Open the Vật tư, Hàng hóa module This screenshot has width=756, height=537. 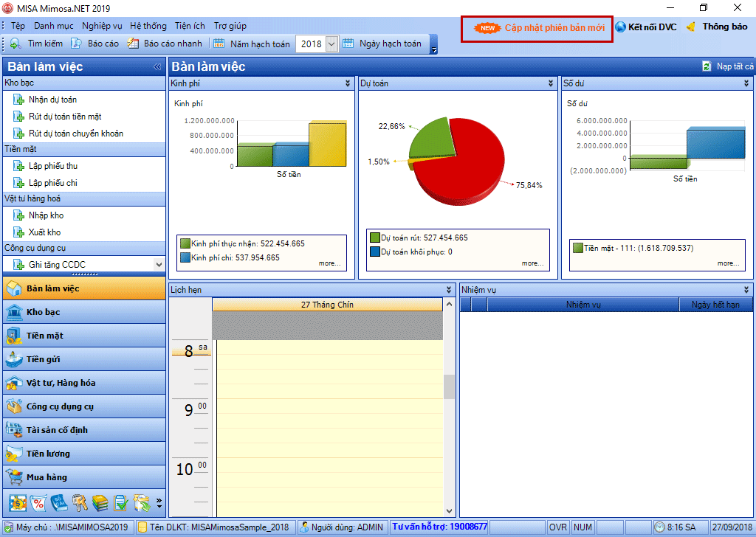point(84,383)
